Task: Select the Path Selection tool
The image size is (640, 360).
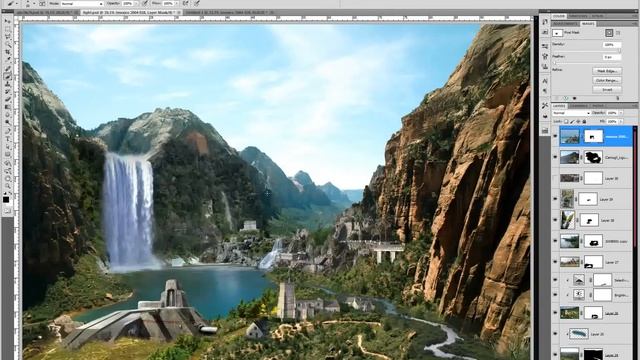Action: (x=7, y=147)
